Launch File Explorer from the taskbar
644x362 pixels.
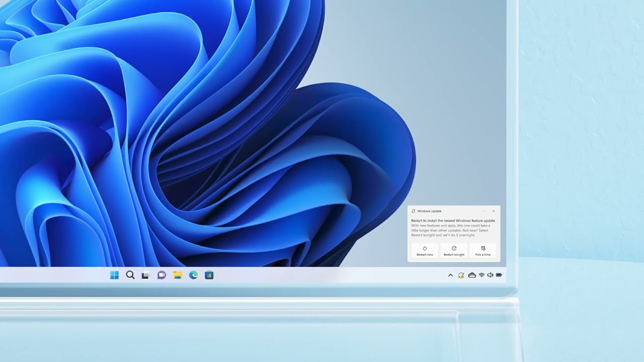[177, 275]
